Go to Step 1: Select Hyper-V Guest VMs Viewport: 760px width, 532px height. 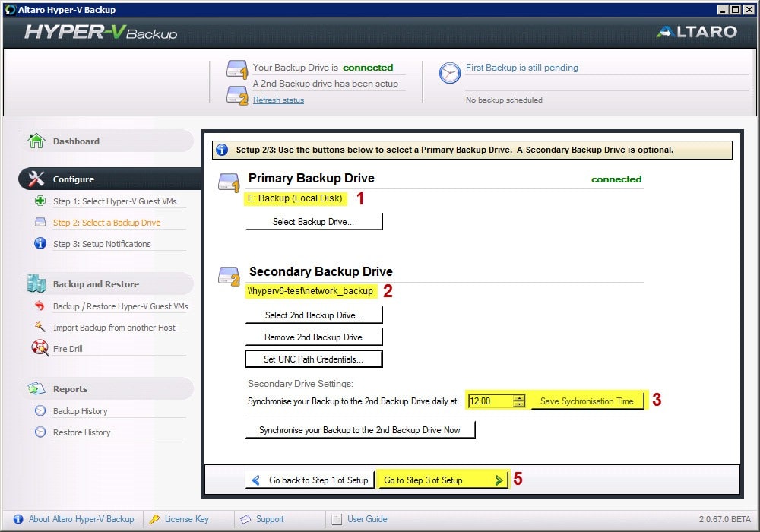coord(115,201)
